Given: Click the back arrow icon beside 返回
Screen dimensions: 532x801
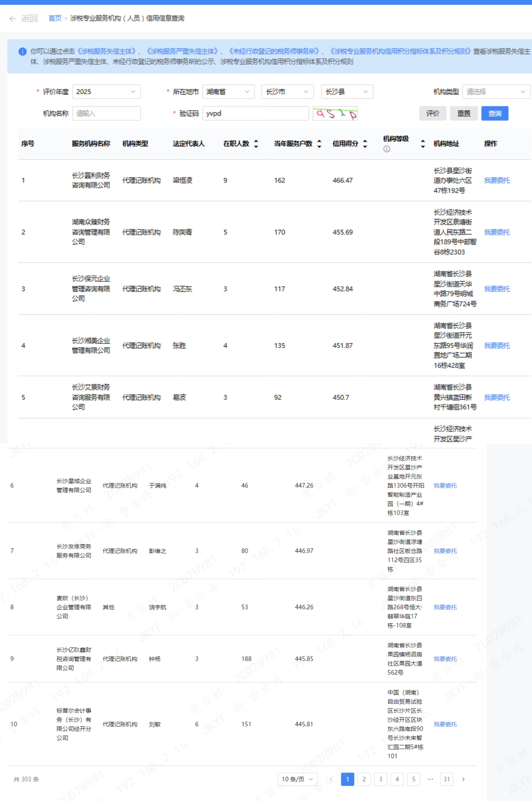Looking at the screenshot, I should 13,18.
